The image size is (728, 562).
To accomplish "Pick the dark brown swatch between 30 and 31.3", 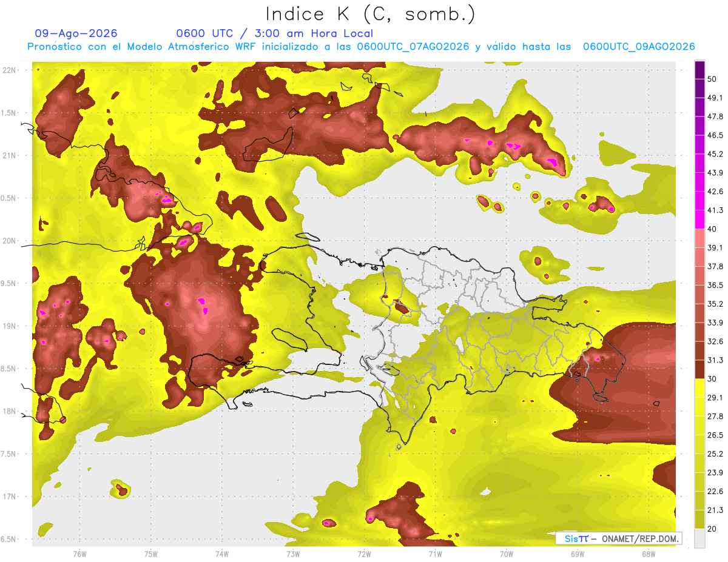I will [699, 369].
